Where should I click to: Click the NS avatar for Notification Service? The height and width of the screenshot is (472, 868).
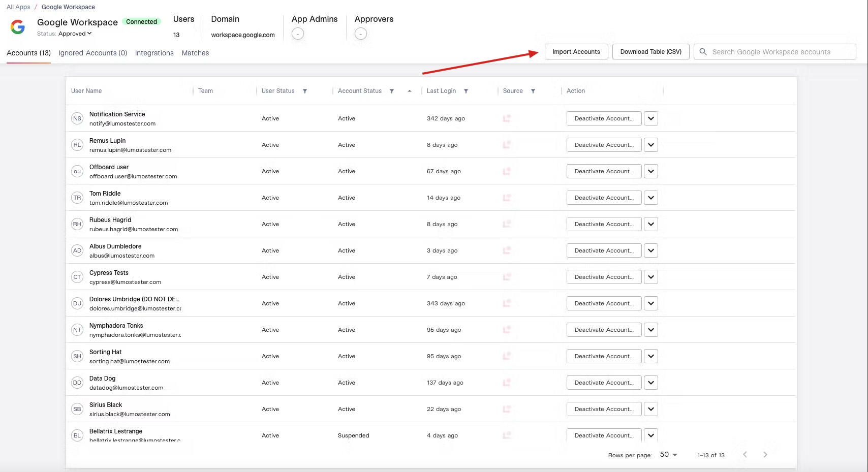coord(77,118)
